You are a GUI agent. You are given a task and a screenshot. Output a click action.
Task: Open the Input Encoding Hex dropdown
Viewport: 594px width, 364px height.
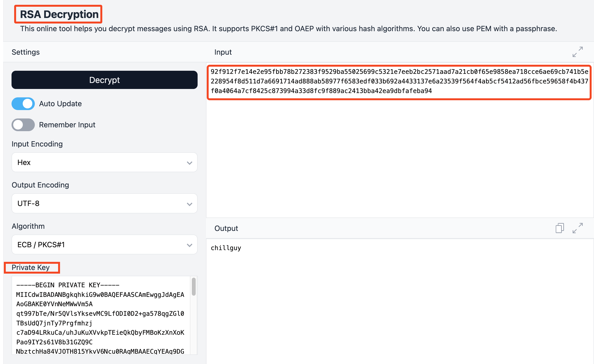104,163
